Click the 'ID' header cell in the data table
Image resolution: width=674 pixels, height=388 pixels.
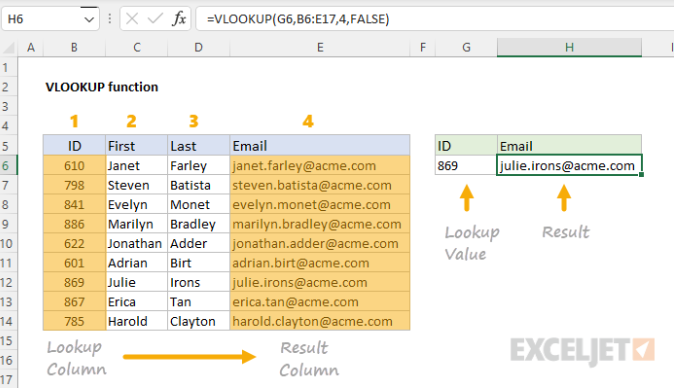[x=74, y=146]
